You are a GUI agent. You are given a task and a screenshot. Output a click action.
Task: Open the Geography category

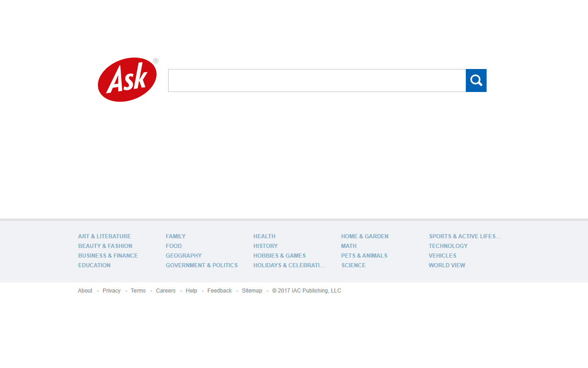(x=184, y=256)
